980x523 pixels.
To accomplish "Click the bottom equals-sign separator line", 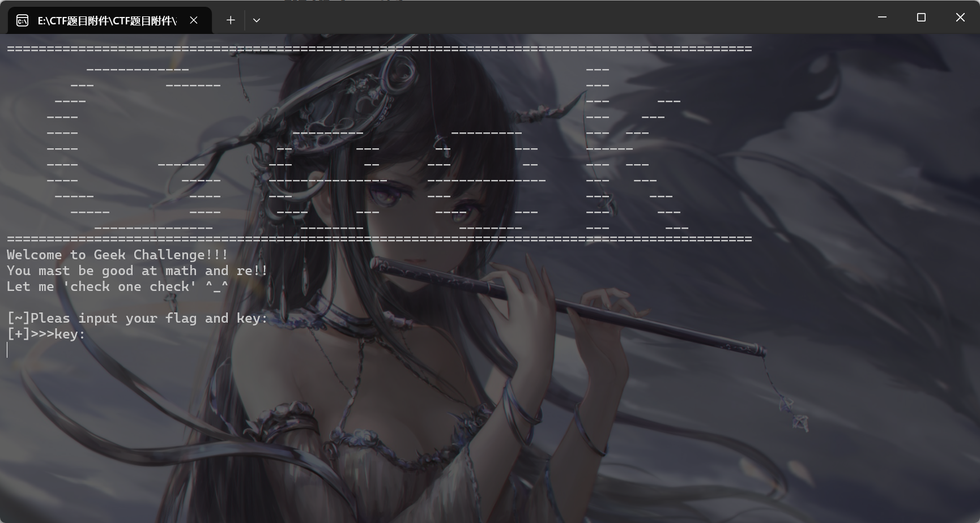I will [379, 239].
